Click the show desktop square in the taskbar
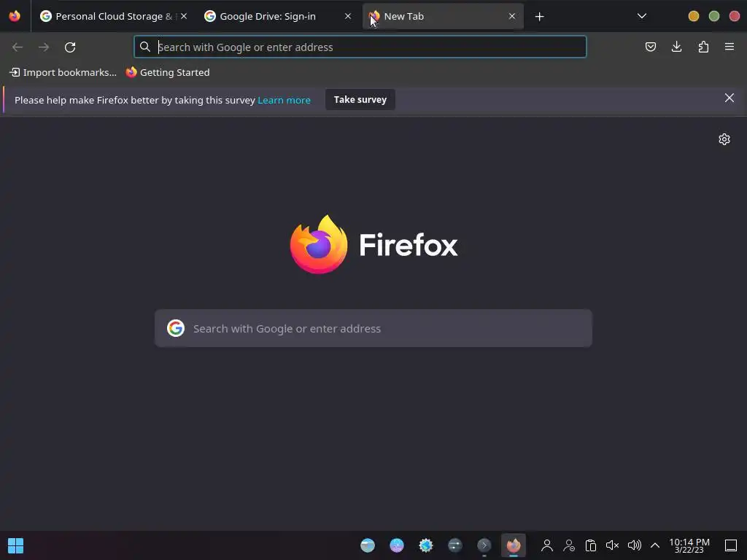 [x=731, y=545]
